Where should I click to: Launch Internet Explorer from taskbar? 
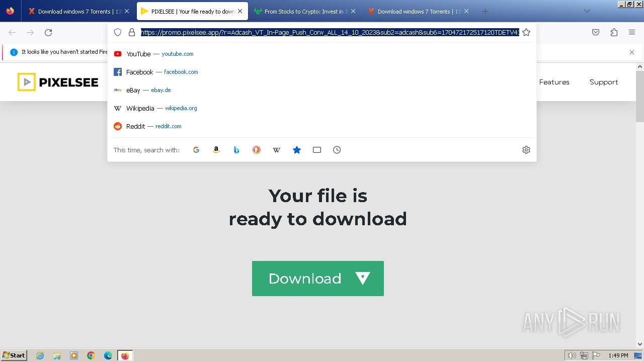click(40, 355)
